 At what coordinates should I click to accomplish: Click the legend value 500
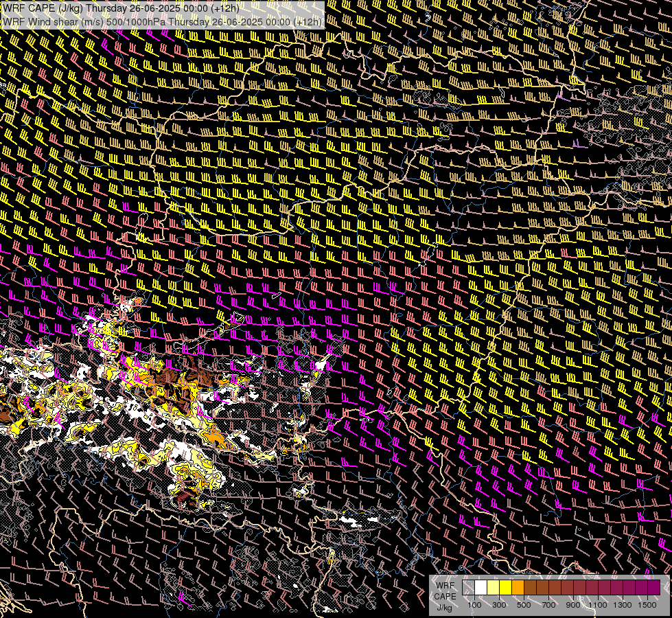point(524,605)
